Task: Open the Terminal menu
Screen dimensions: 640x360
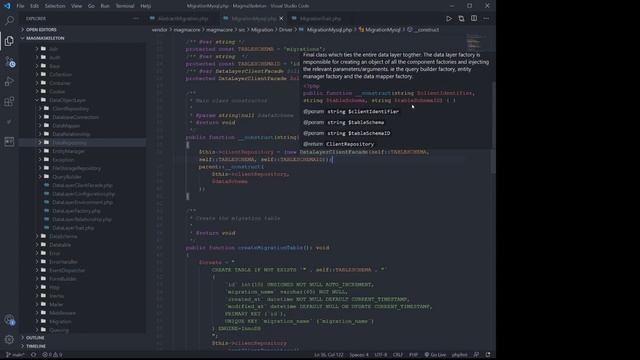Action: tap(125, 6)
